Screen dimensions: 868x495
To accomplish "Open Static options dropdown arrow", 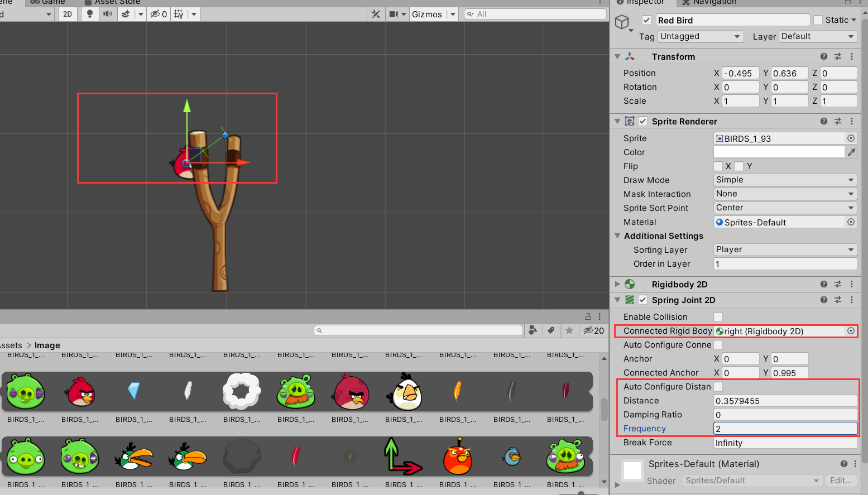I will 853,20.
